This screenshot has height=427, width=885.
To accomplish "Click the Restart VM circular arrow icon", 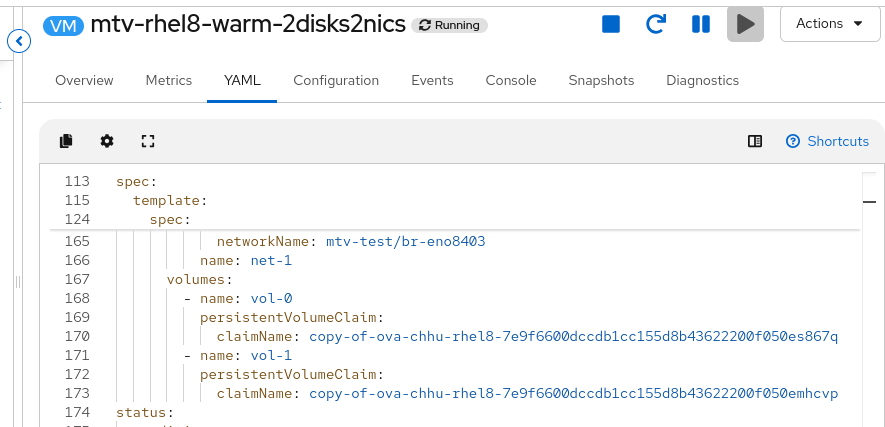I will coord(656,24).
